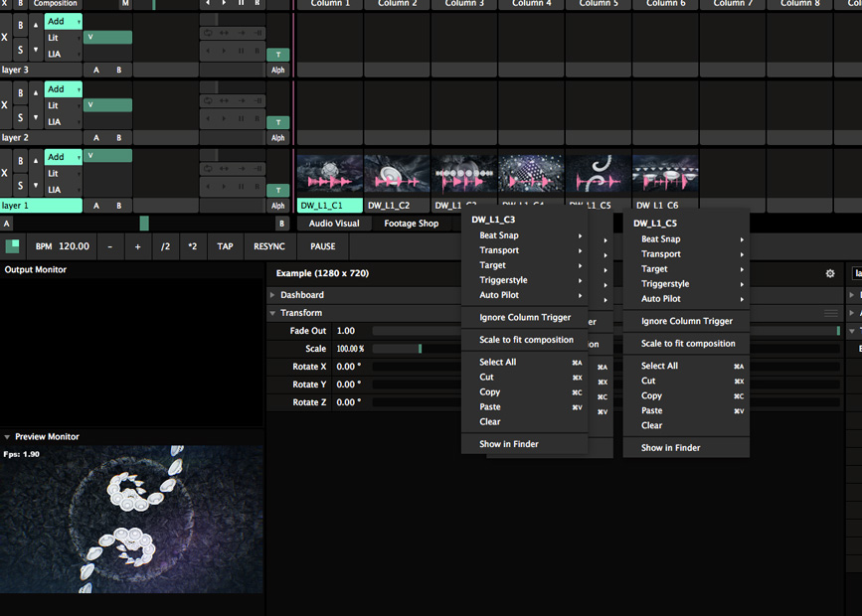Image resolution: width=862 pixels, height=616 pixels.
Task: Toggle the Alph button on layer 1
Action: (x=278, y=206)
